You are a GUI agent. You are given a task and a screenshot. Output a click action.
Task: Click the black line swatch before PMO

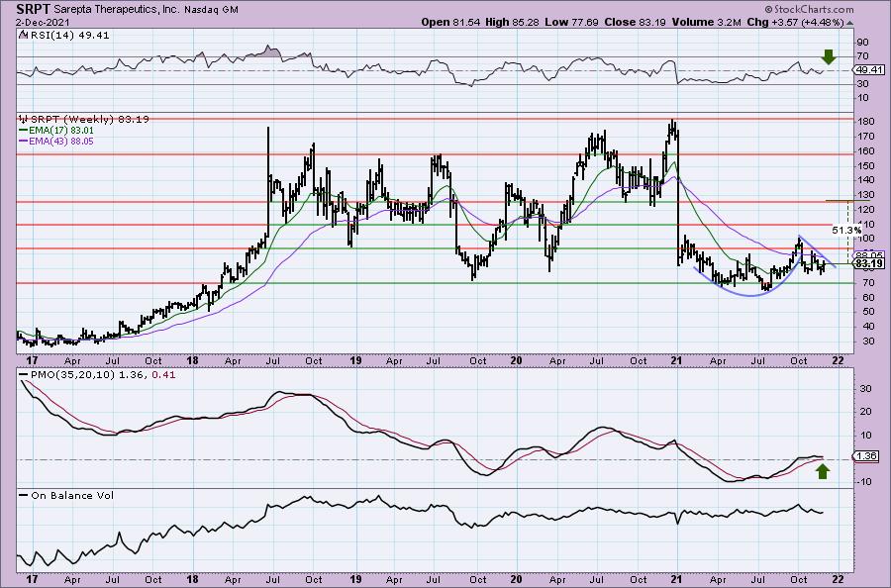pyautogui.click(x=24, y=375)
